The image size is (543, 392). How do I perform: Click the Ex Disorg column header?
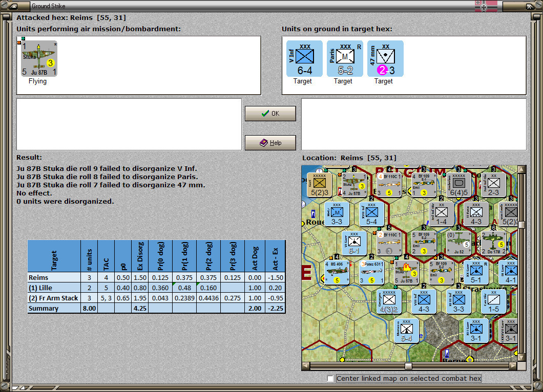140,256
